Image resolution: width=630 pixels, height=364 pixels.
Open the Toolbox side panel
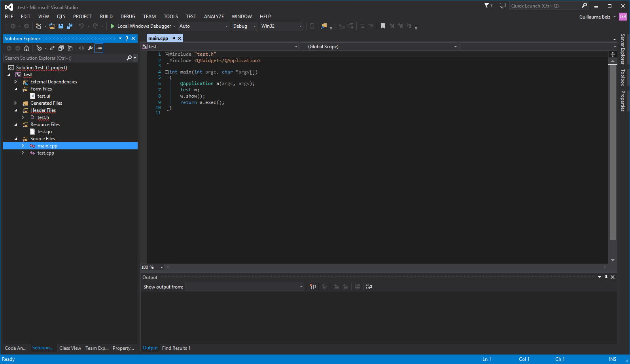point(623,77)
